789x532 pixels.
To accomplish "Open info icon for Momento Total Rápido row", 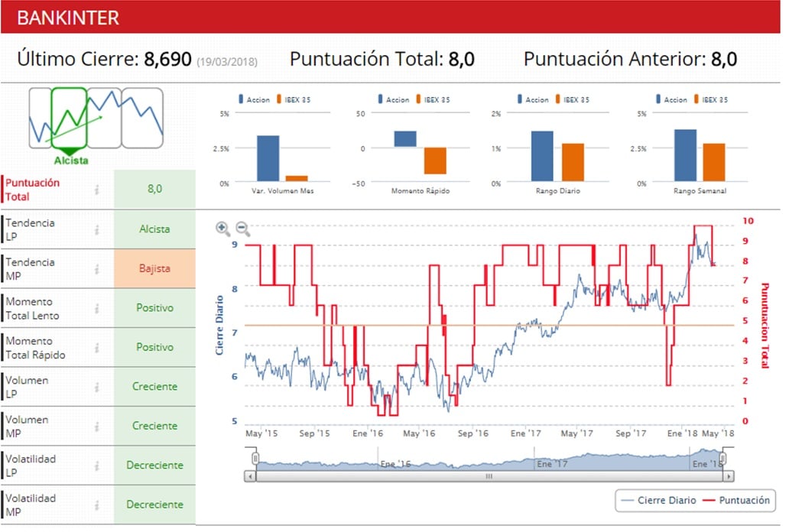I will click(96, 348).
